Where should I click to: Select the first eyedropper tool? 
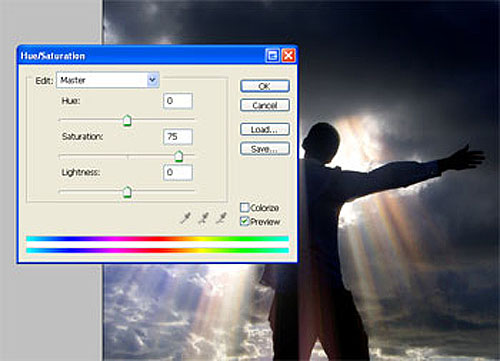[186, 218]
